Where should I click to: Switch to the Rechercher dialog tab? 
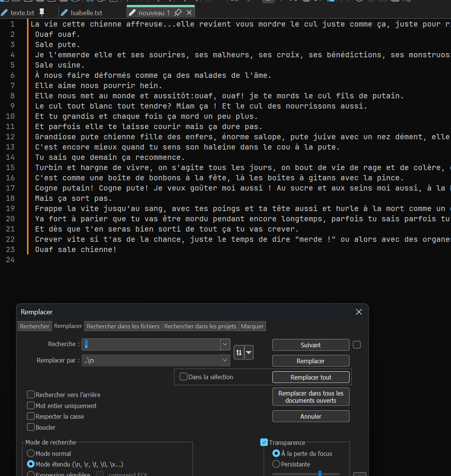point(35,326)
